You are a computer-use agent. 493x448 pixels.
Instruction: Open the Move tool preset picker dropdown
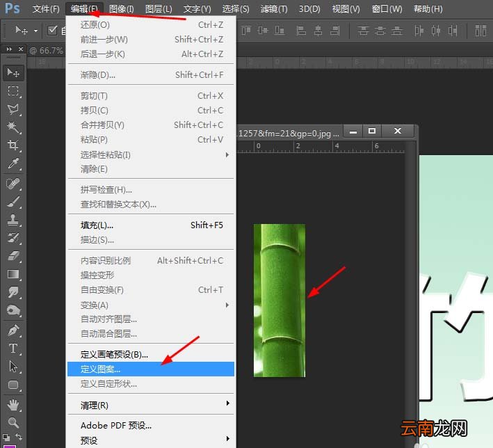click(x=35, y=31)
